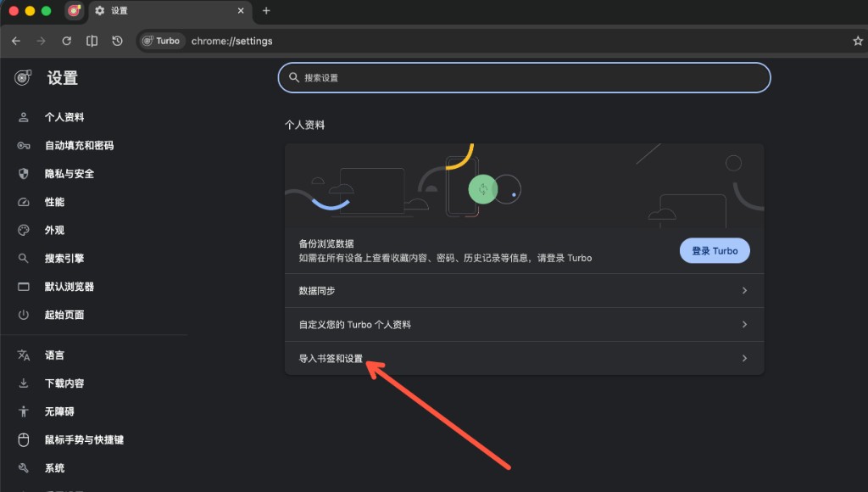Viewport: 868px width, 492px height.
Task: Click the chrome://settings address field
Action: 232,41
